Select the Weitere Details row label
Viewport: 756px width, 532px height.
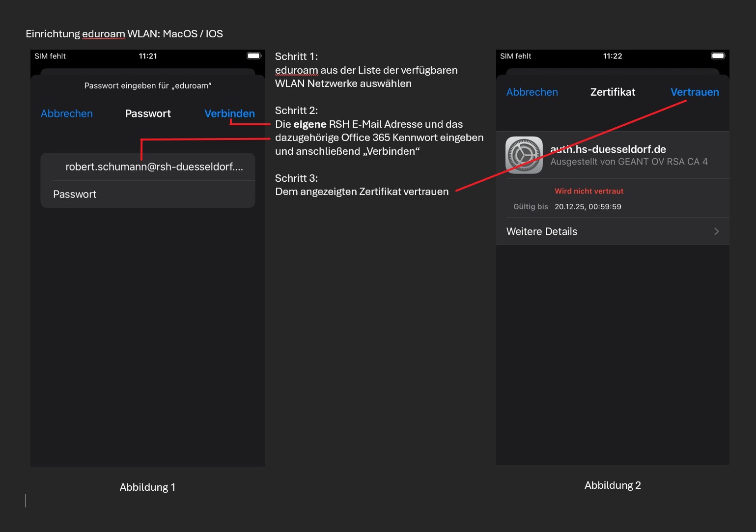coord(542,231)
